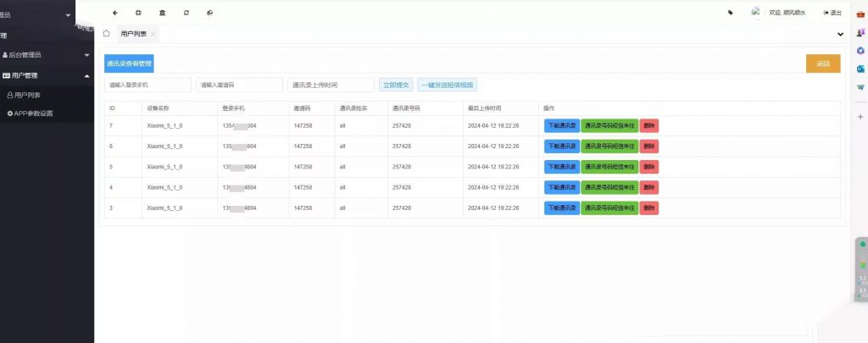Click the bank building icon in toolbar

click(162, 13)
